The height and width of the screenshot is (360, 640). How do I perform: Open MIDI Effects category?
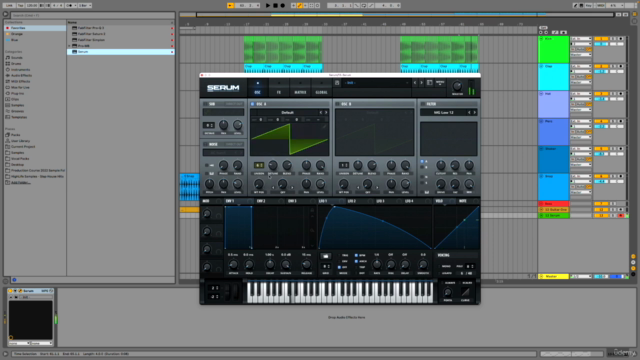pos(20,82)
